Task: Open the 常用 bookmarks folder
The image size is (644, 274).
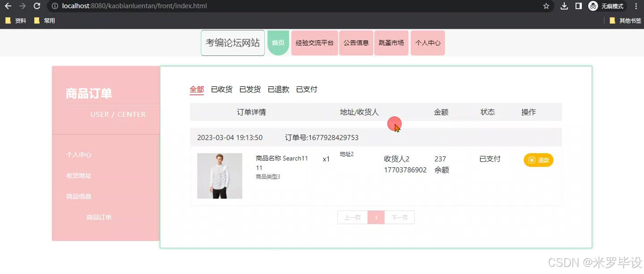Action: pyautogui.click(x=44, y=21)
